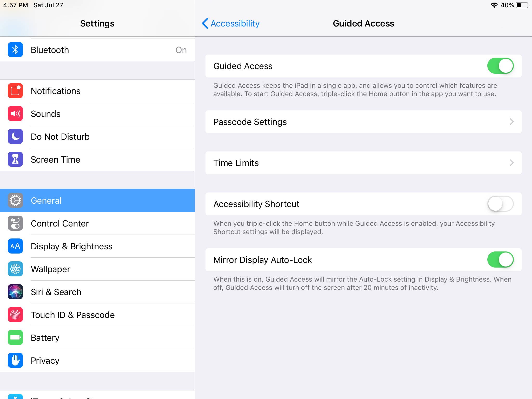
Task: Open Siri & Search icon
Action: [15, 292]
